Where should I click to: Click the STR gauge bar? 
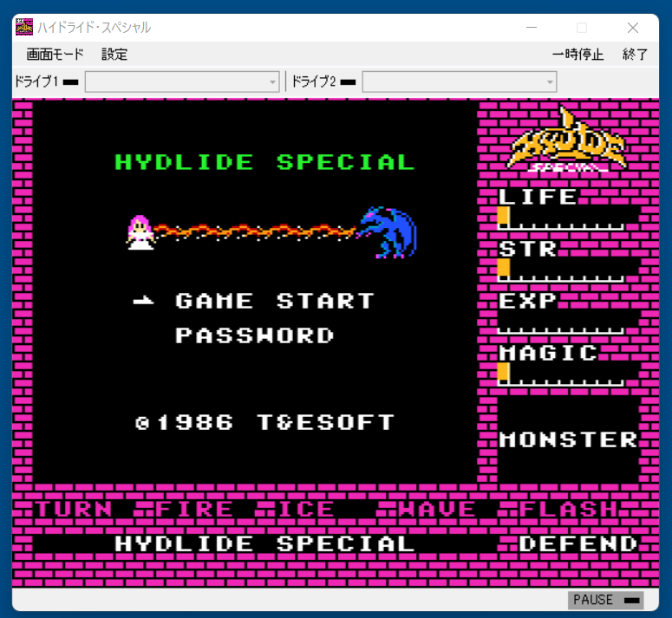point(560,270)
